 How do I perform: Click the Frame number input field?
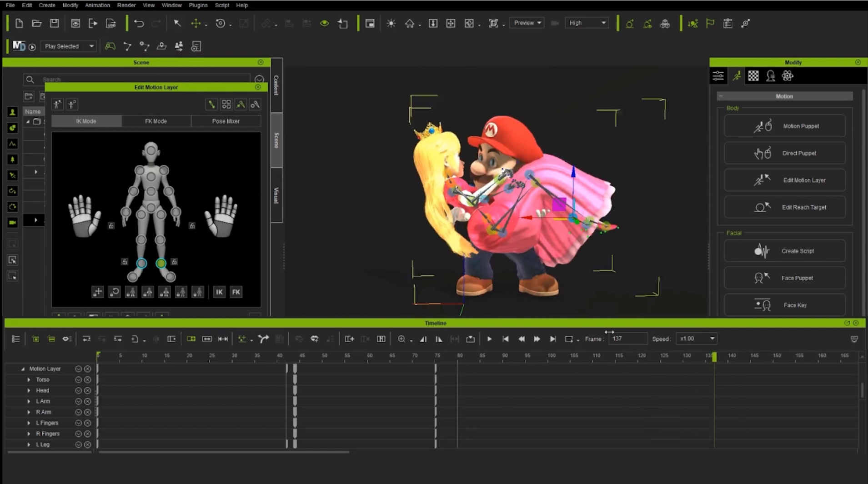coord(628,339)
